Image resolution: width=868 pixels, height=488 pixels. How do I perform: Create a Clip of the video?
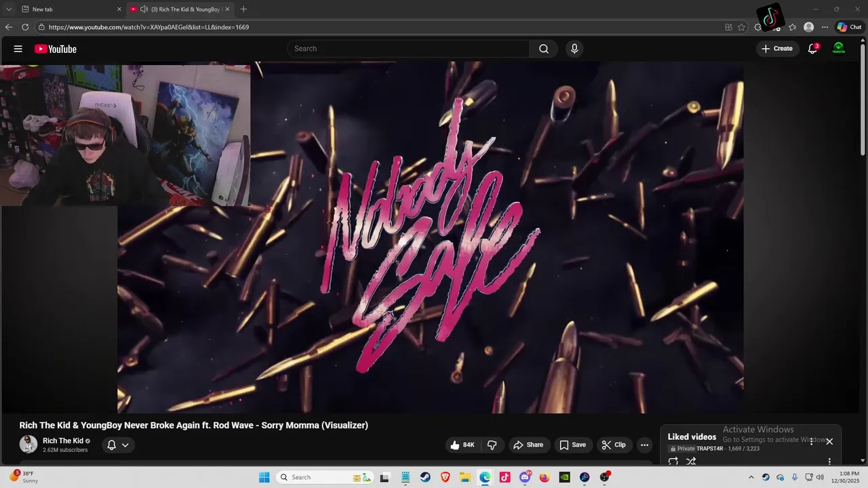point(614,445)
